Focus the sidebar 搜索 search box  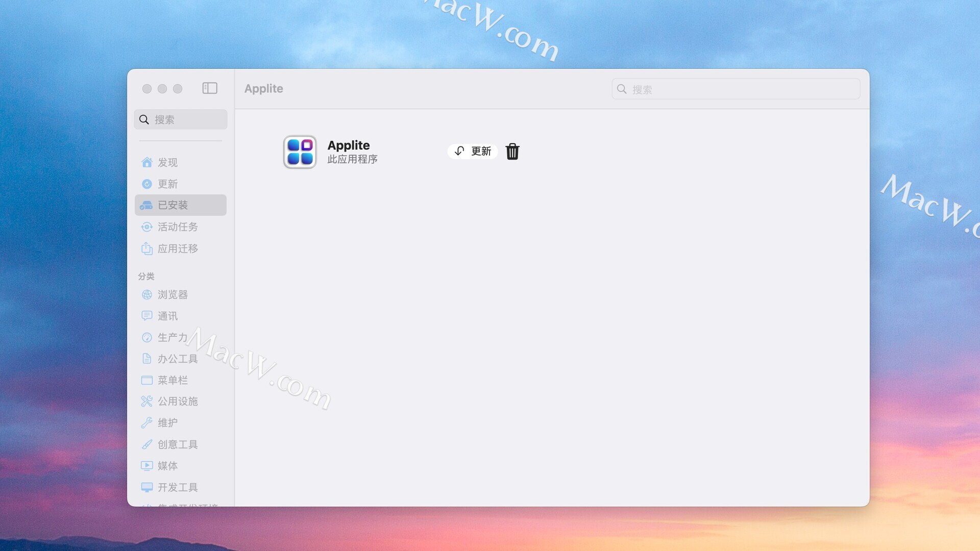pos(181,119)
